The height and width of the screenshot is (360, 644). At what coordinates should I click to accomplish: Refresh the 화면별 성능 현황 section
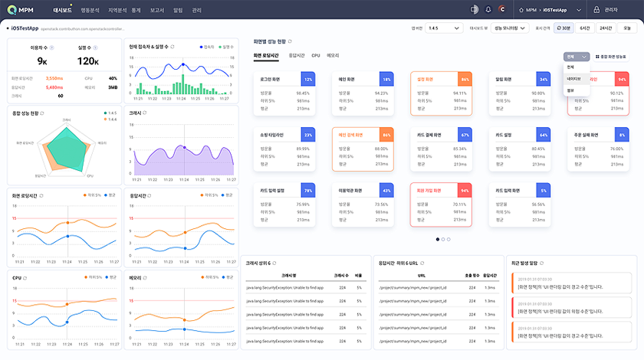(x=290, y=41)
